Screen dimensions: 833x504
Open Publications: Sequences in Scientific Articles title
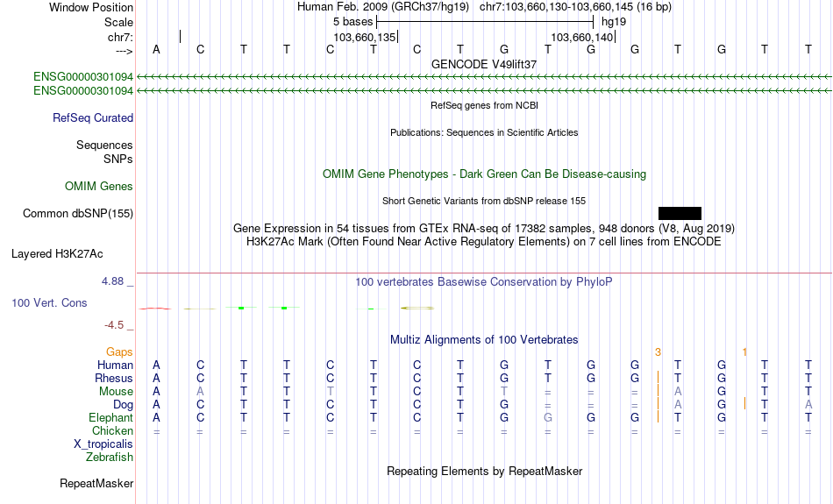point(484,132)
